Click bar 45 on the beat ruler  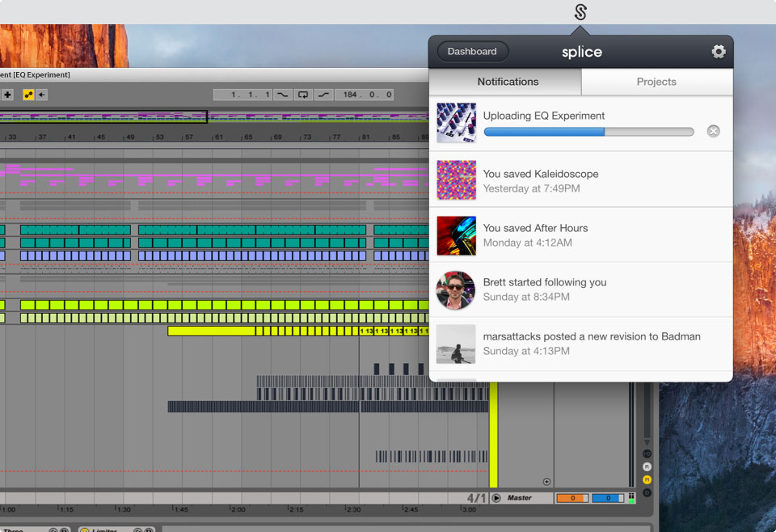coord(101,137)
